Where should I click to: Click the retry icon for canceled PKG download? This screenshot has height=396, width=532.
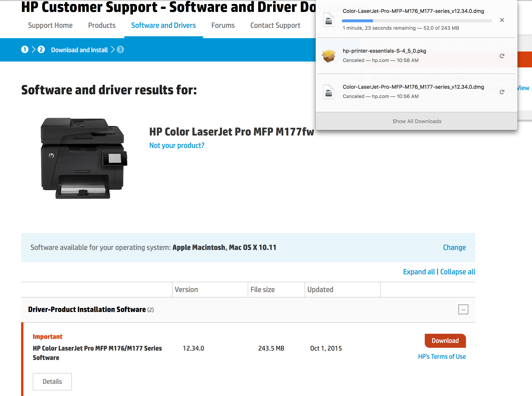(502, 56)
